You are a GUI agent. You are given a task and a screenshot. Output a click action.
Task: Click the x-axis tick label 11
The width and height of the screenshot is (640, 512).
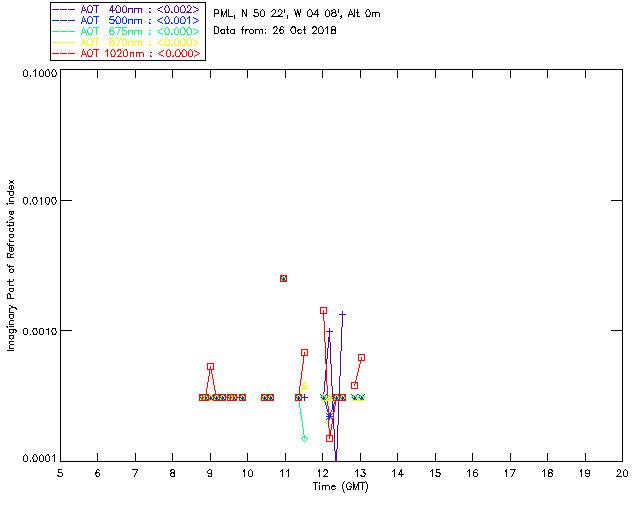click(x=285, y=473)
